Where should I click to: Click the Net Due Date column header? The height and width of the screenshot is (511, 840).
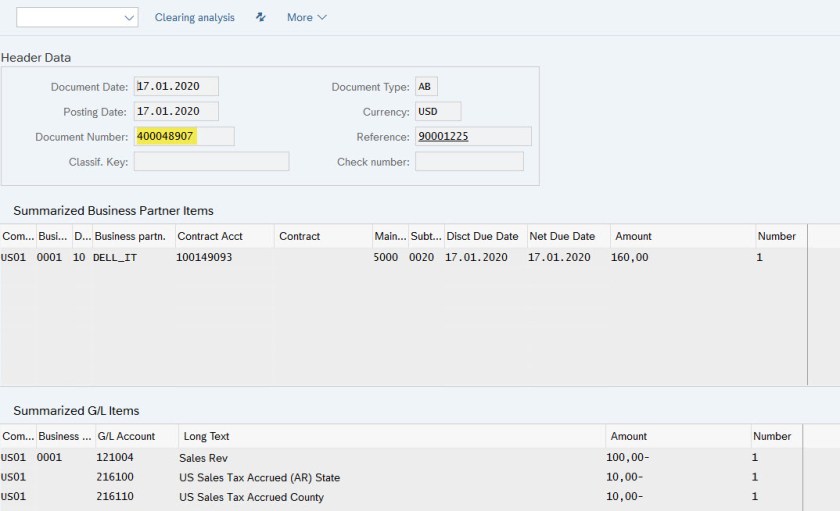[x=563, y=236]
